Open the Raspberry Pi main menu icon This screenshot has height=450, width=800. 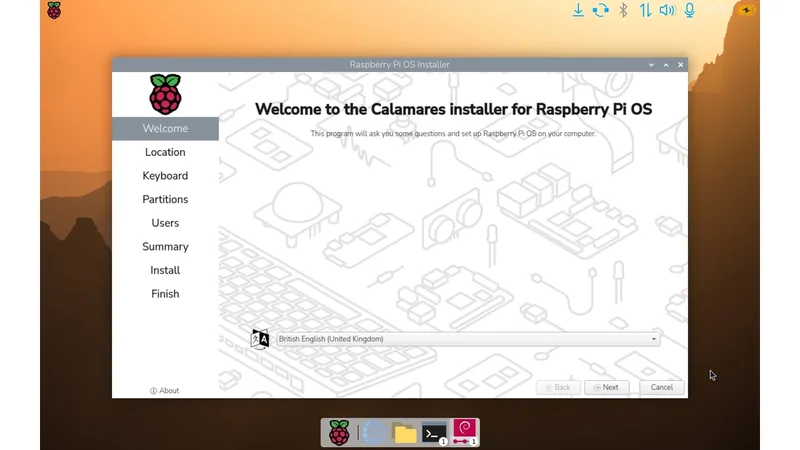[54, 10]
